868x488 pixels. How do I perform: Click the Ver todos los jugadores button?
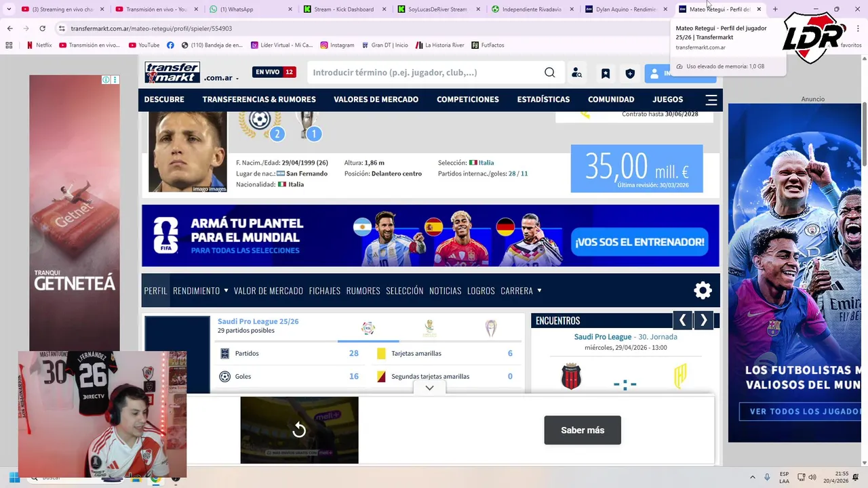click(800, 411)
